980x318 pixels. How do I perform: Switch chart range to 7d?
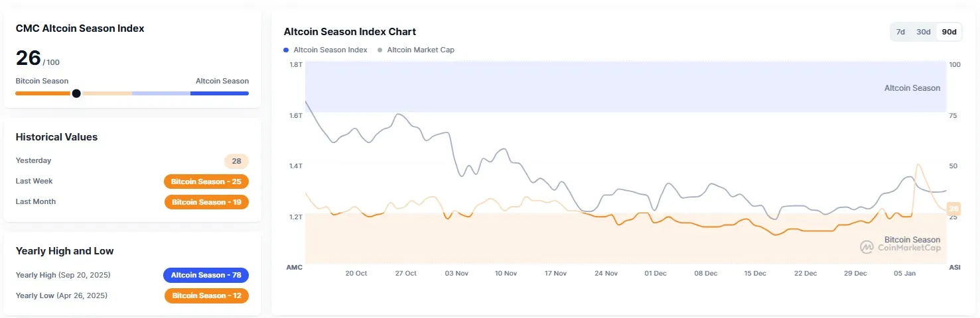tap(900, 32)
